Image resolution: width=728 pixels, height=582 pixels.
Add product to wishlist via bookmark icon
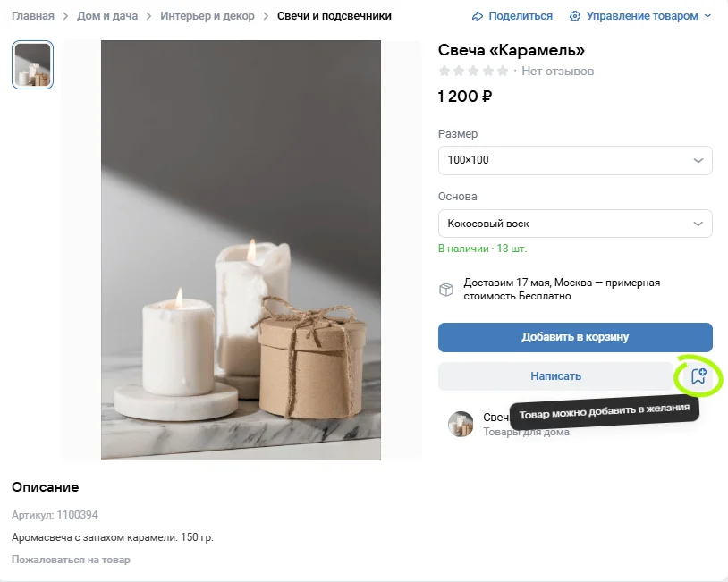click(698, 376)
